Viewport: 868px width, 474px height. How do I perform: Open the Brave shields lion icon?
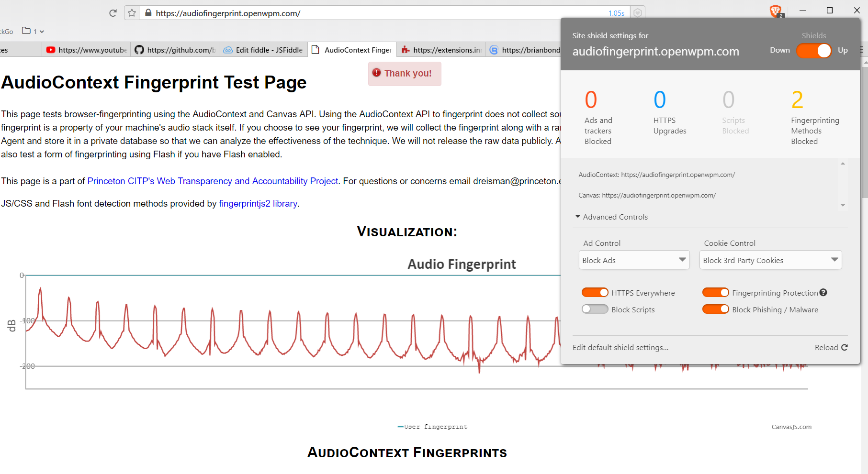[x=776, y=11]
